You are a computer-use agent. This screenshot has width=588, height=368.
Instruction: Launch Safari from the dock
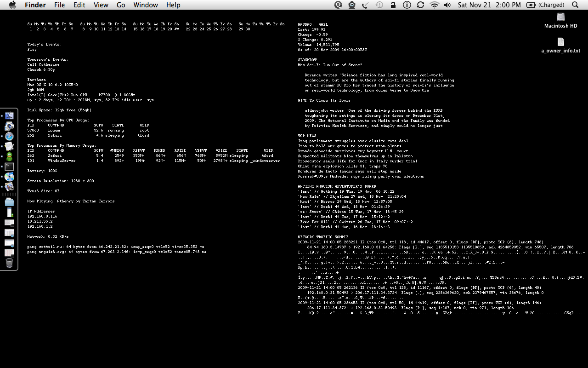pos(9,136)
